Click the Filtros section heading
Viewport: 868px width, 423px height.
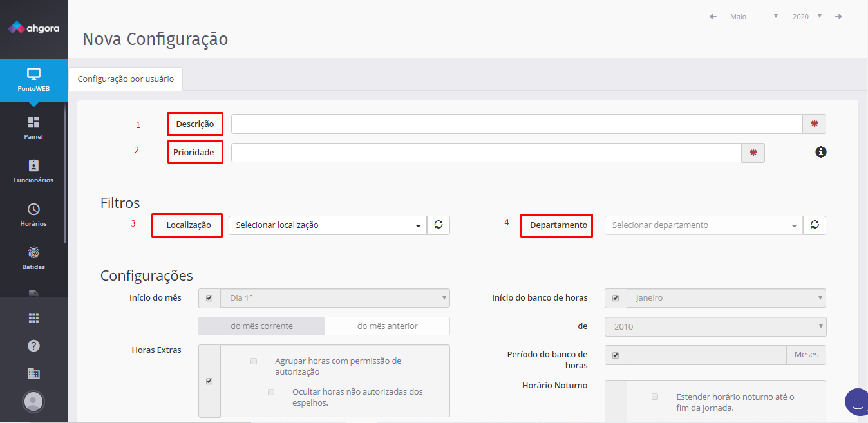pyautogui.click(x=120, y=203)
